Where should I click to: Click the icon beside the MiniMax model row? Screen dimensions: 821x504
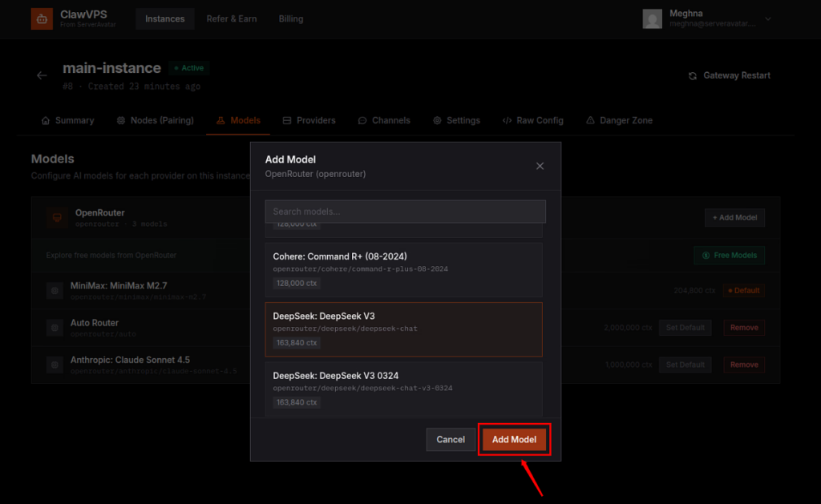pyautogui.click(x=54, y=290)
